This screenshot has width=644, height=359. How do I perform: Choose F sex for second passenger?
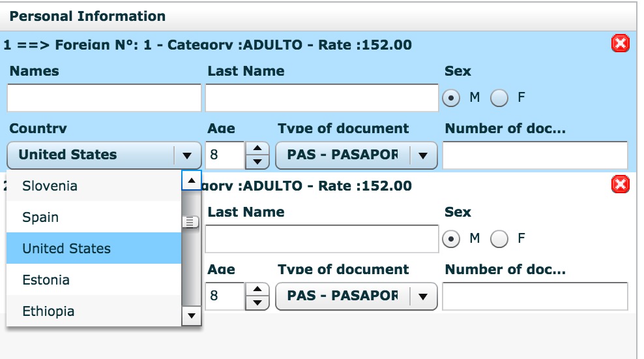tap(499, 239)
